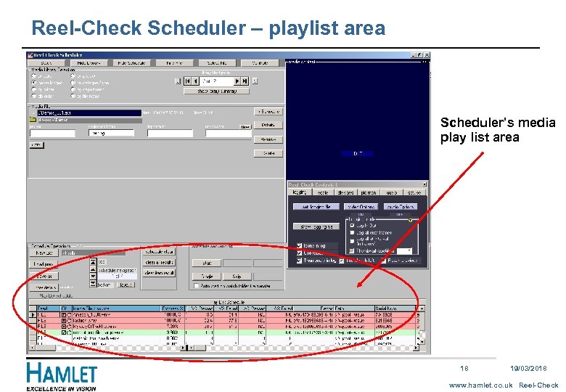Switch to the audio tab
The height and width of the screenshot is (392, 566).
coord(391,193)
